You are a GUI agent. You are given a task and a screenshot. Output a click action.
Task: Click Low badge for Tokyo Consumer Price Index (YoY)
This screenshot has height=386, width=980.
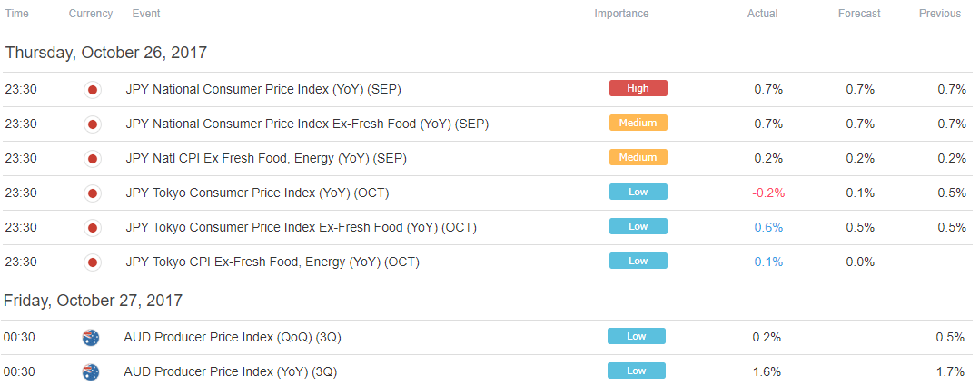pyautogui.click(x=638, y=191)
